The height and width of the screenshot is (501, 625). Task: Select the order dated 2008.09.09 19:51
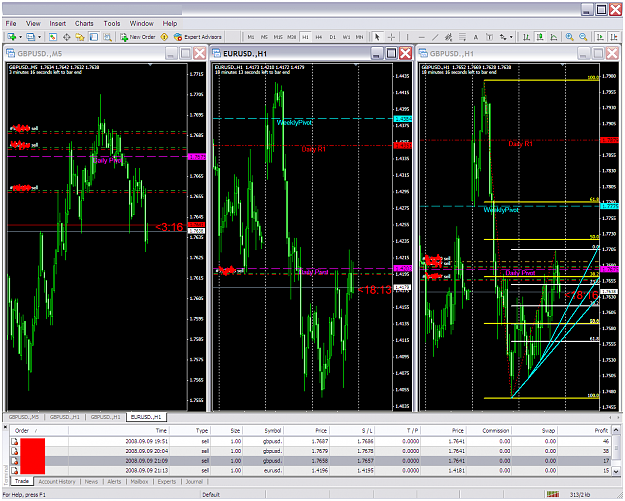(x=311, y=442)
